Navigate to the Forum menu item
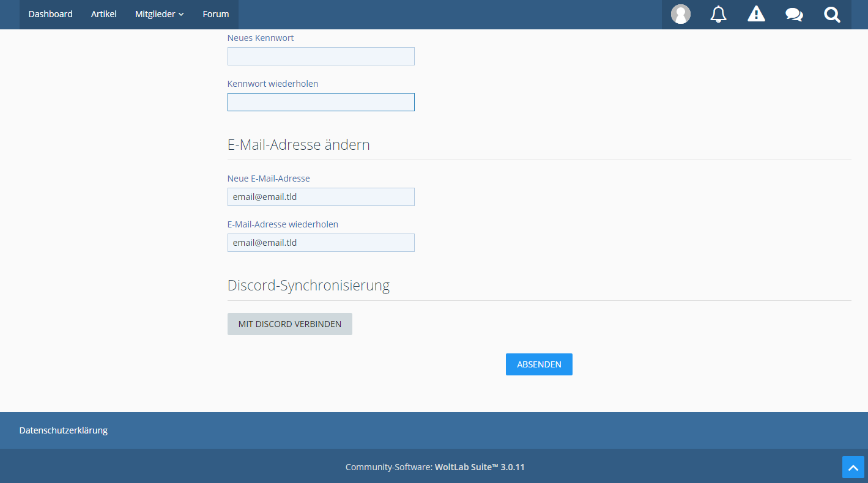The image size is (868, 483). point(216,14)
